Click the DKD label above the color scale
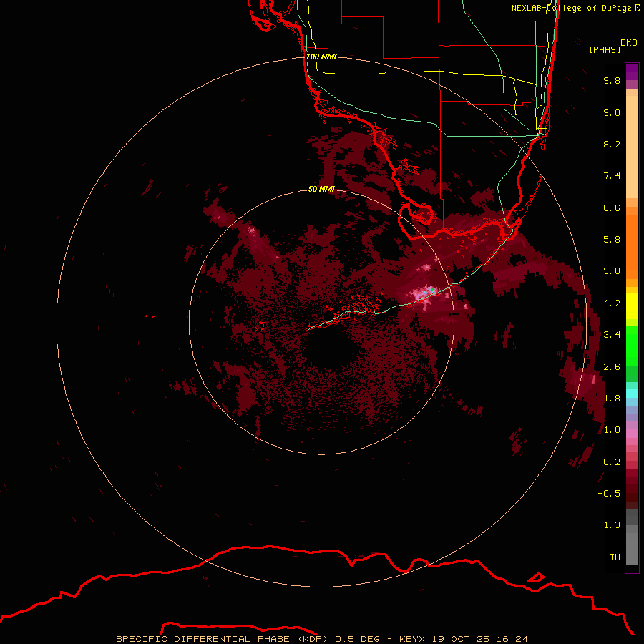The height and width of the screenshot is (644, 644). click(x=629, y=43)
